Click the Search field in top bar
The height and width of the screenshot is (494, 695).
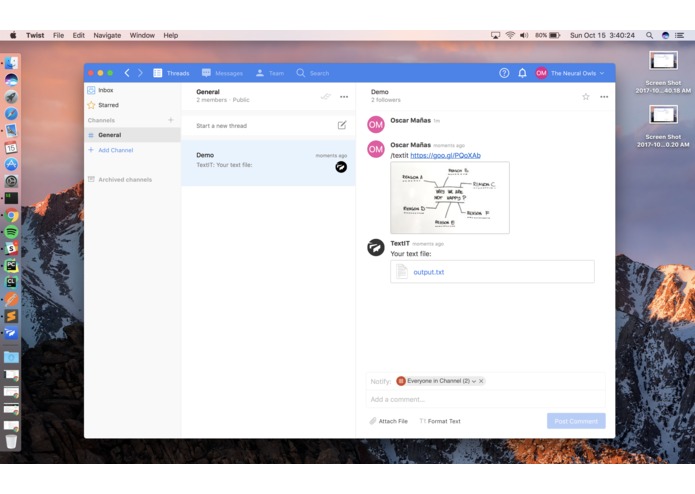312,73
